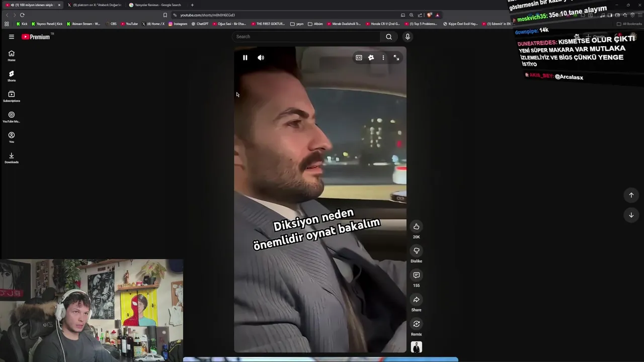Expand the Albüm bookmarks folder
644x362 pixels.
point(315,24)
